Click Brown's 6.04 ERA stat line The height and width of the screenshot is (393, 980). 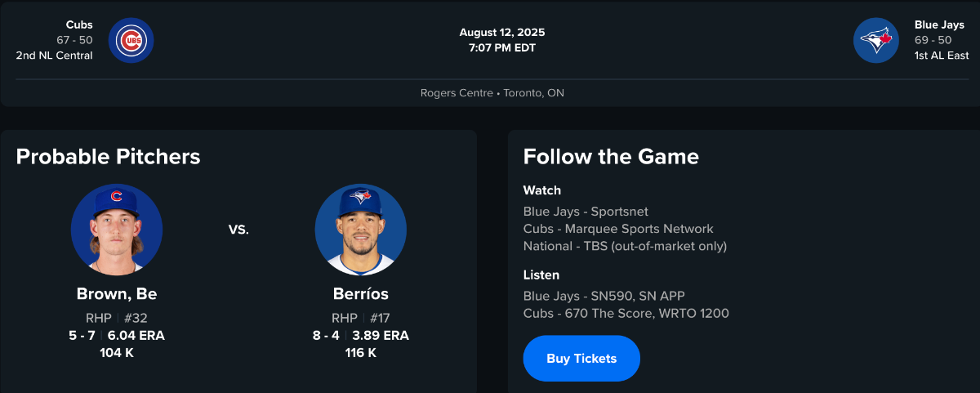tap(136, 336)
